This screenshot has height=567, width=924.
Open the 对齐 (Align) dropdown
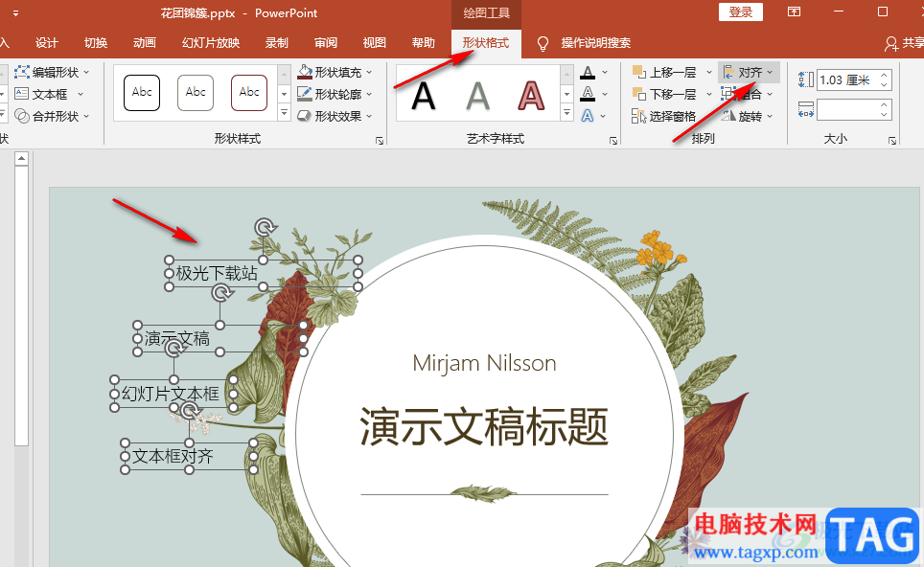[x=749, y=73]
